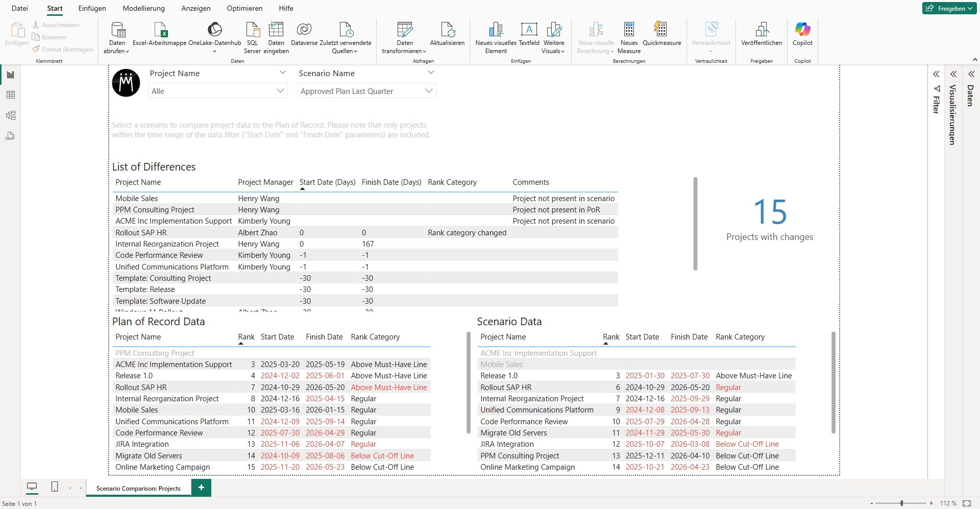Select Mobile Sales row in List of Differences
980x509 pixels.
coord(365,198)
